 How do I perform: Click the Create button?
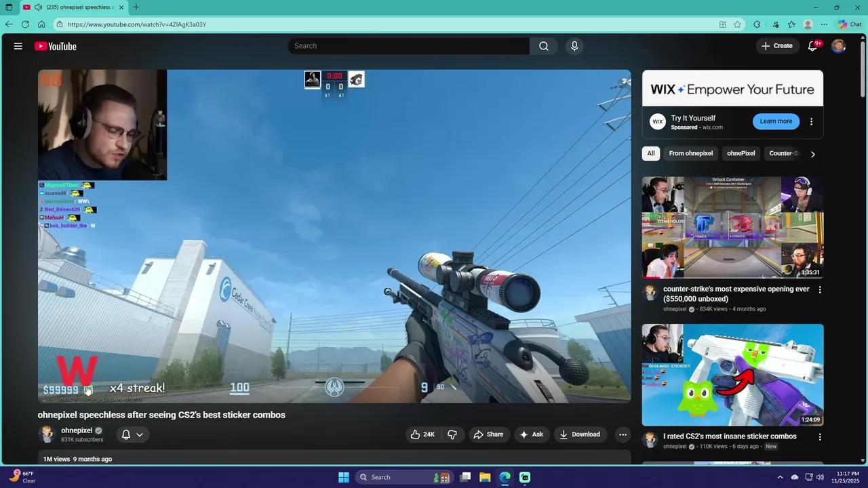(x=776, y=46)
